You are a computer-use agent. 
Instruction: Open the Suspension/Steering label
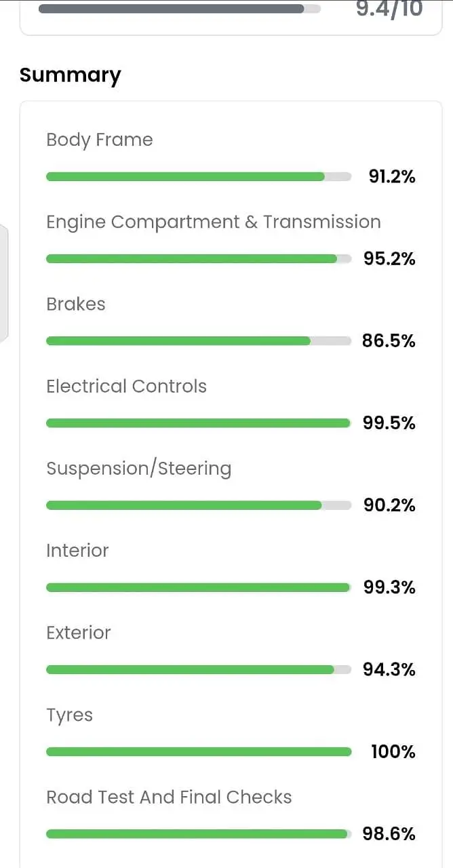coord(138,469)
